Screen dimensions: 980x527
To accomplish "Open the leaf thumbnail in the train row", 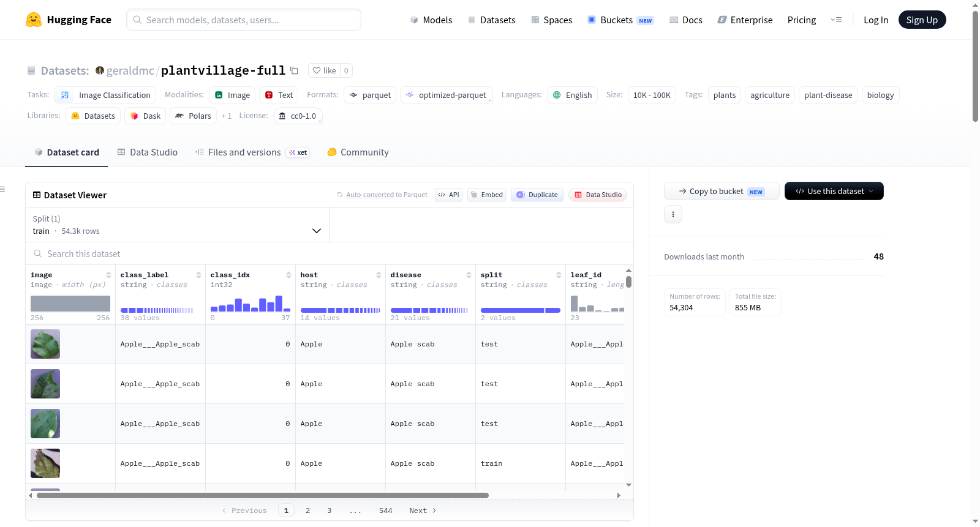I will (x=45, y=463).
